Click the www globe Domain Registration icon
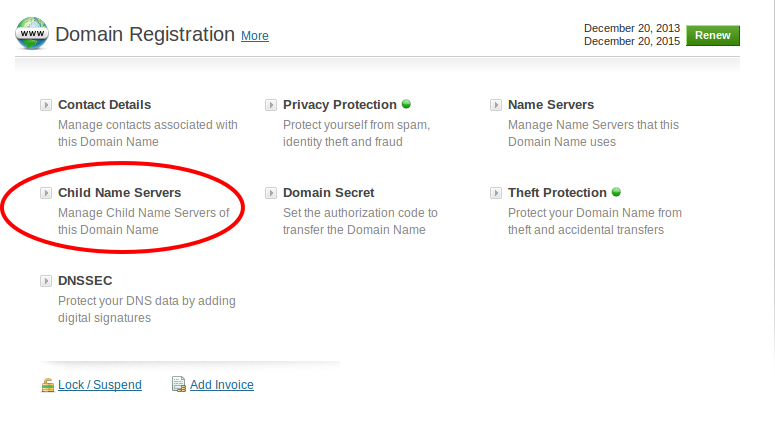This screenshot has width=775, height=448. pos(32,34)
